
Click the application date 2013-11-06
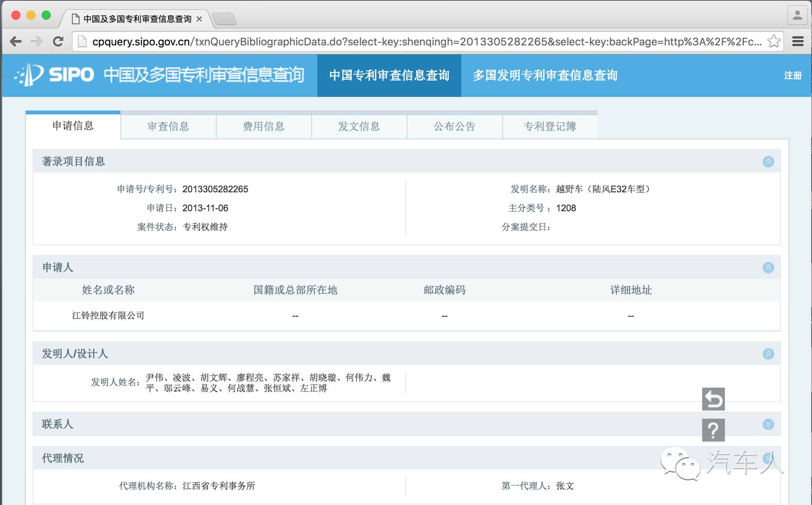(205, 208)
